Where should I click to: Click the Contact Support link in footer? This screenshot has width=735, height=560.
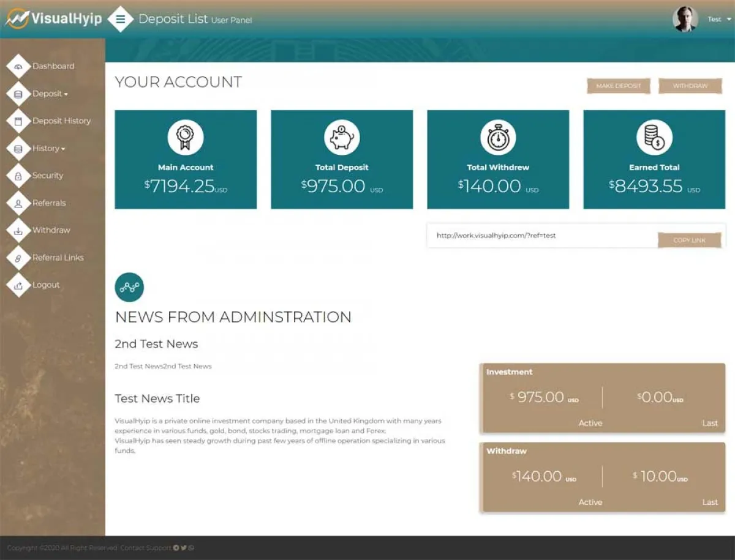point(146,548)
